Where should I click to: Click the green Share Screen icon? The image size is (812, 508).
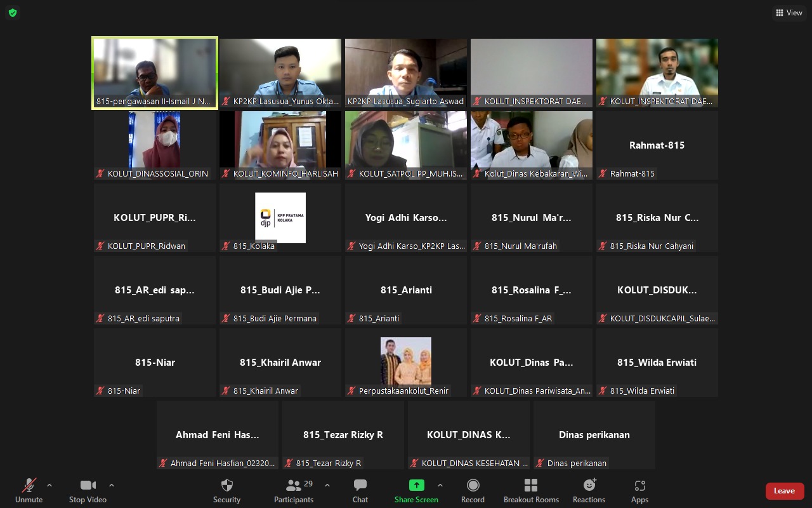(416, 485)
